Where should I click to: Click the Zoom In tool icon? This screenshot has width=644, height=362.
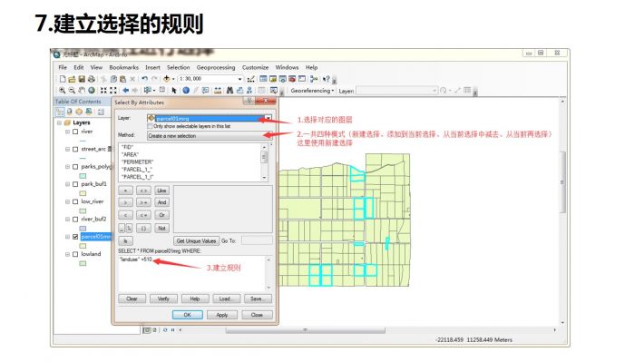[62, 91]
